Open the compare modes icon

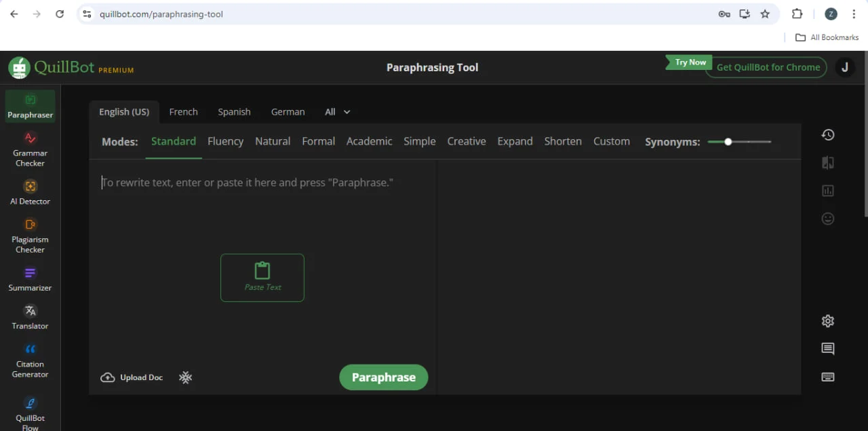827,163
